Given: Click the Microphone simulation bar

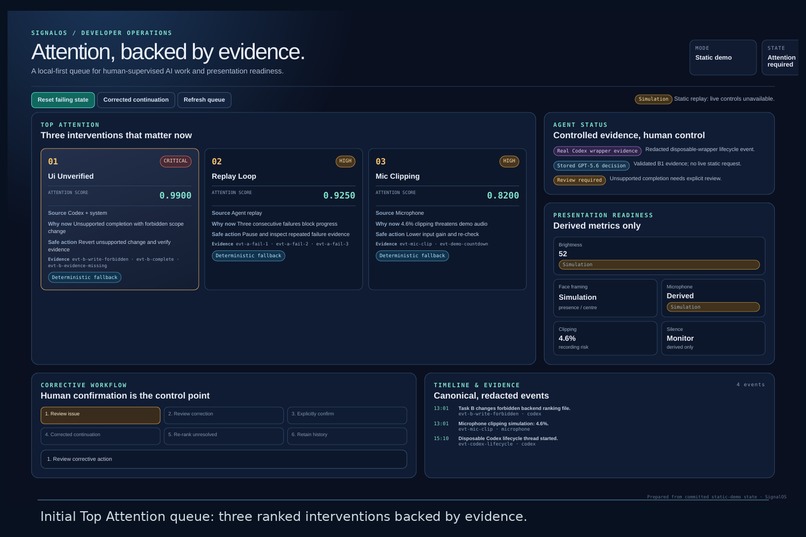Looking at the screenshot, I should pyautogui.click(x=713, y=307).
